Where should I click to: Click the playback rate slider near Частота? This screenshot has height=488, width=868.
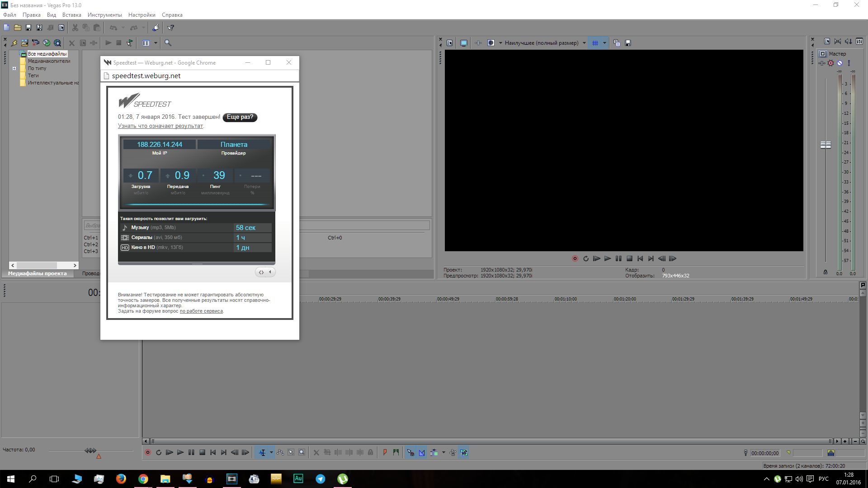tap(90, 450)
